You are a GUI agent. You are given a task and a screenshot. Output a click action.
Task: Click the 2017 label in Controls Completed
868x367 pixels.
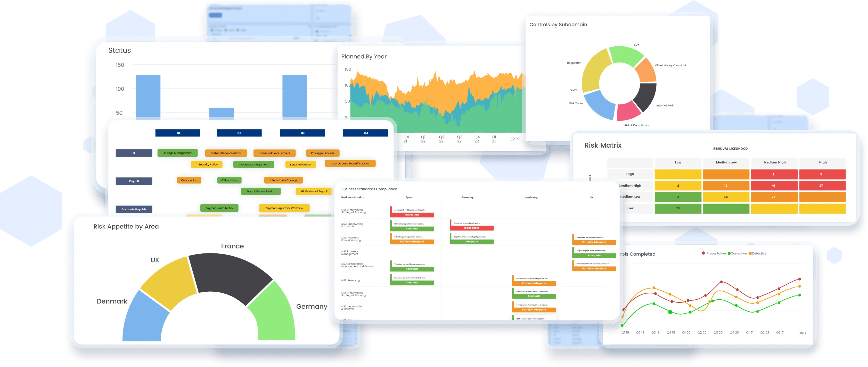803,333
